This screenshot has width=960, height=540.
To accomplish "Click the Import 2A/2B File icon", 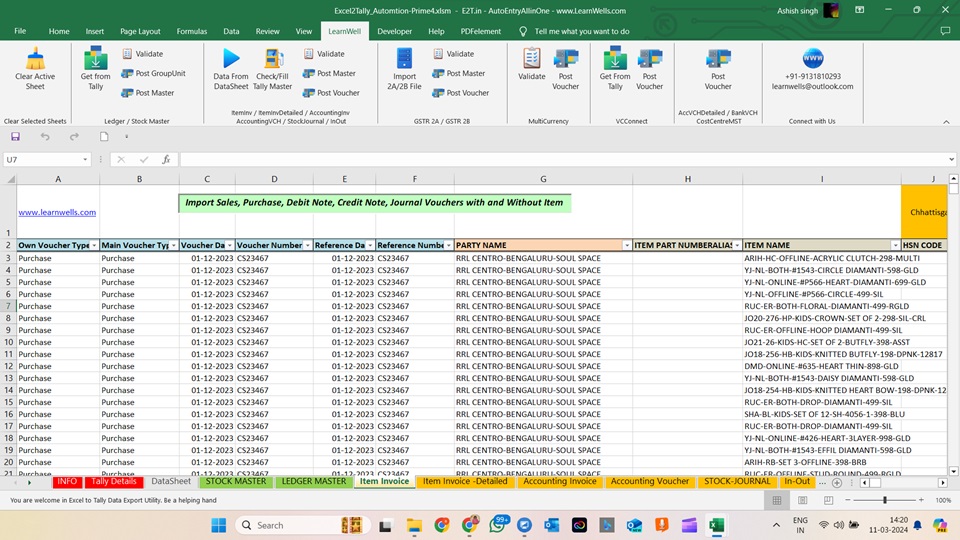I will pos(404,59).
